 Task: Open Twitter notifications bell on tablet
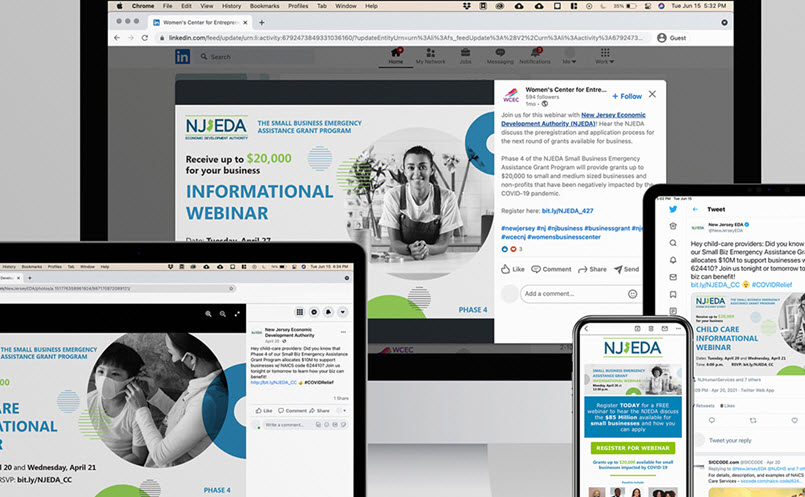pos(673,260)
